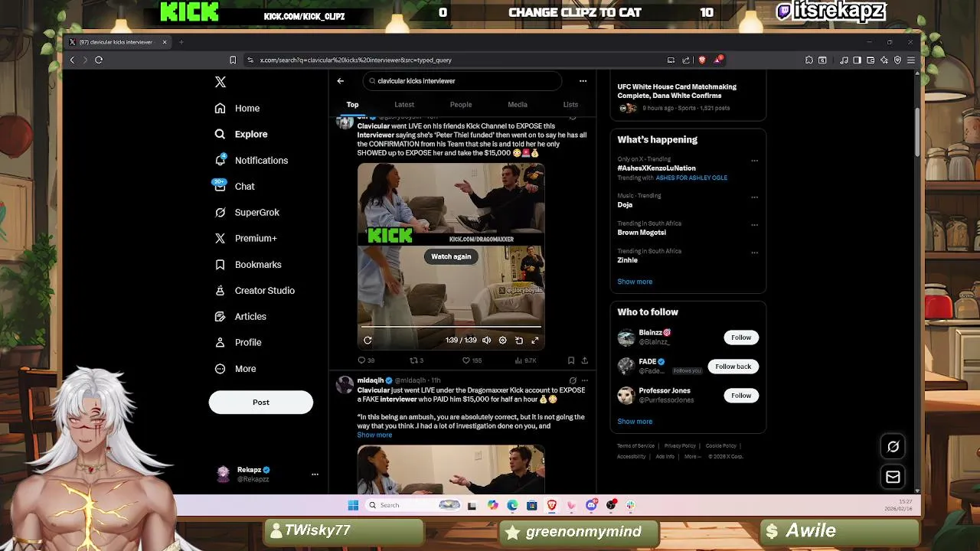980x551 pixels.
Task: Follow Professor Jones
Action: [741, 395]
